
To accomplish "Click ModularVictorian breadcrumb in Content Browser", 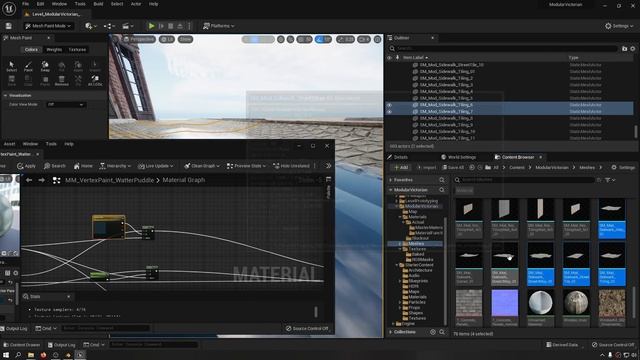I will coord(552,167).
